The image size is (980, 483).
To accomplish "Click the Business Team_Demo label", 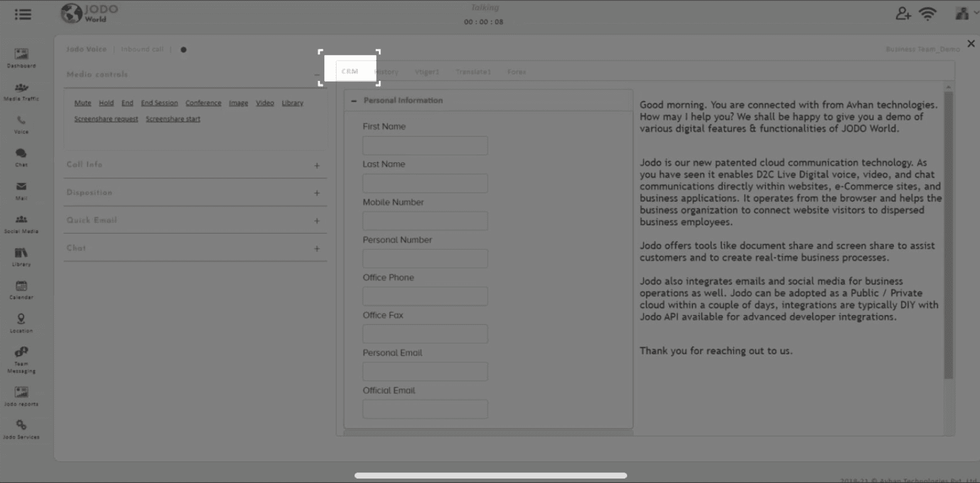I will tap(923, 49).
